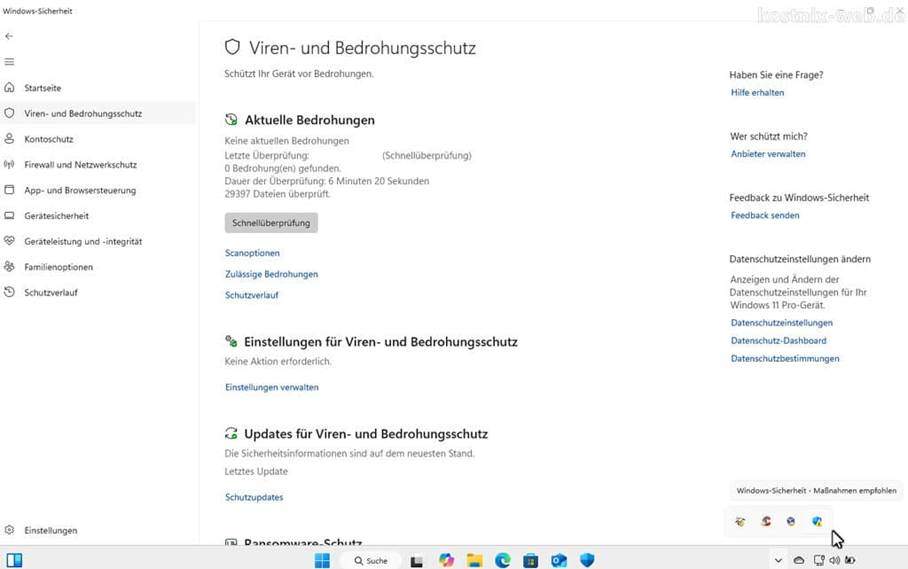
Task: Toggle the hamburger navigation menu
Action: (9, 62)
